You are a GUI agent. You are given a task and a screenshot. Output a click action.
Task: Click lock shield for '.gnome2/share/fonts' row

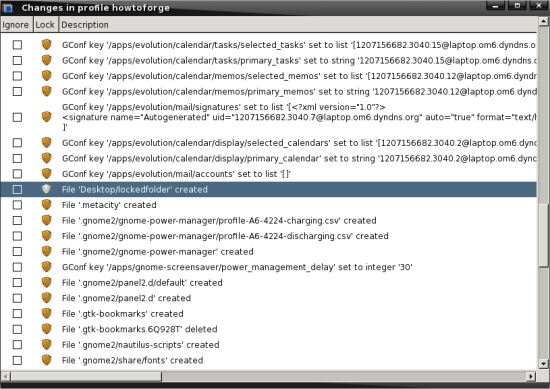(46, 360)
